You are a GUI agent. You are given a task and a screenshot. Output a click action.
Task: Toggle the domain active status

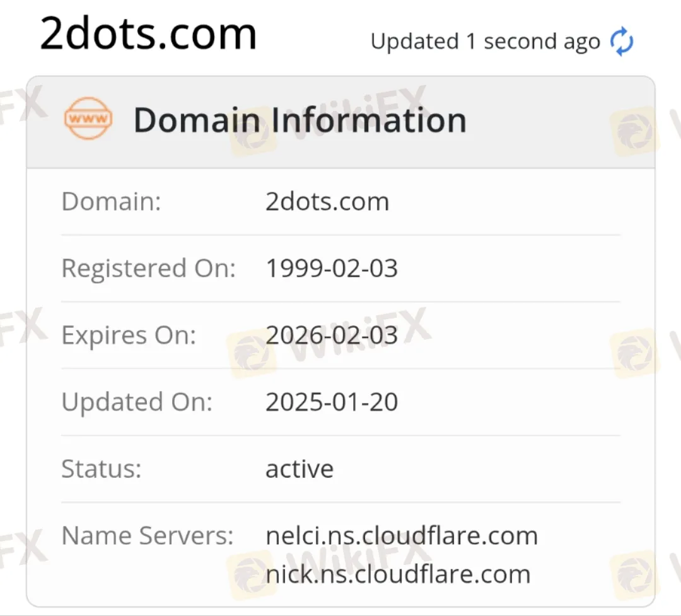[300, 468]
